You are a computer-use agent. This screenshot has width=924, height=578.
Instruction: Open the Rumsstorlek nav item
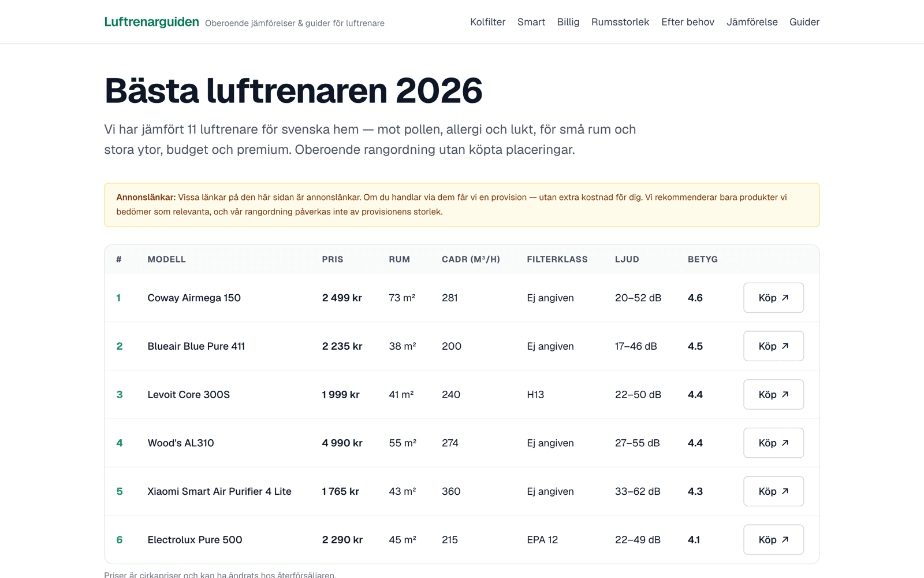620,22
